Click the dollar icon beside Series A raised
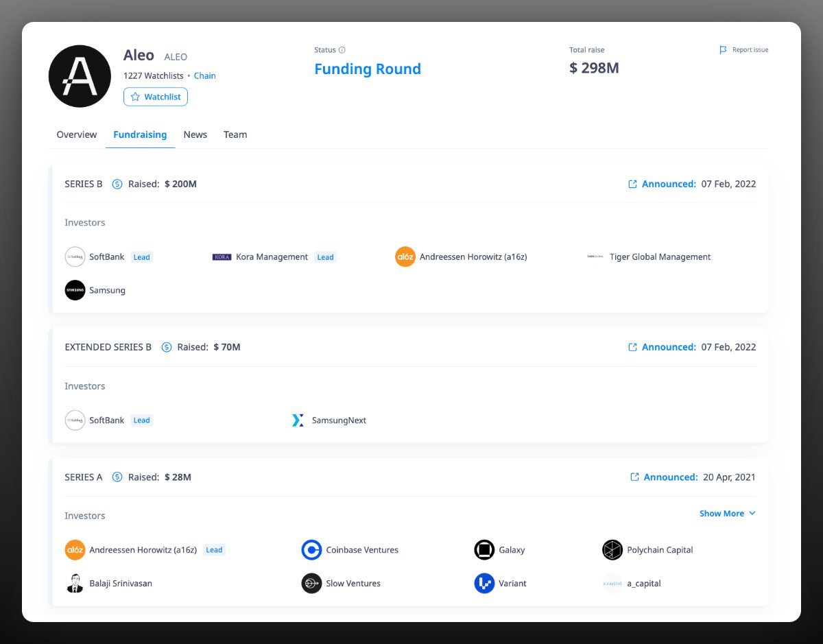The image size is (823, 644). click(117, 477)
